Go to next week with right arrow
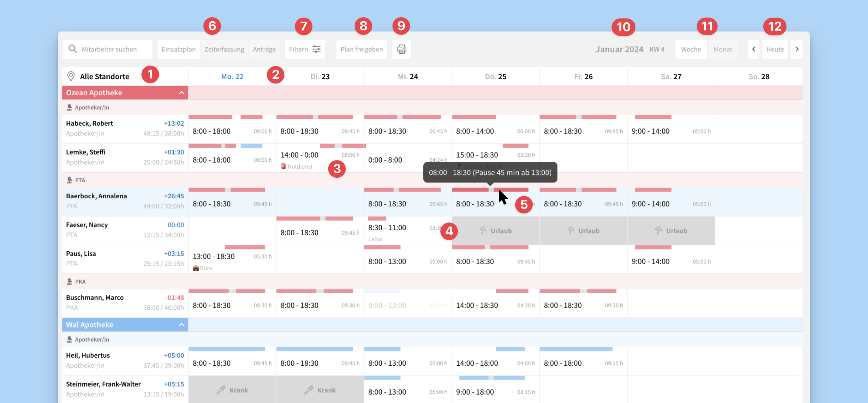The height and width of the screenshot is (403, 868). coord(797,49)
